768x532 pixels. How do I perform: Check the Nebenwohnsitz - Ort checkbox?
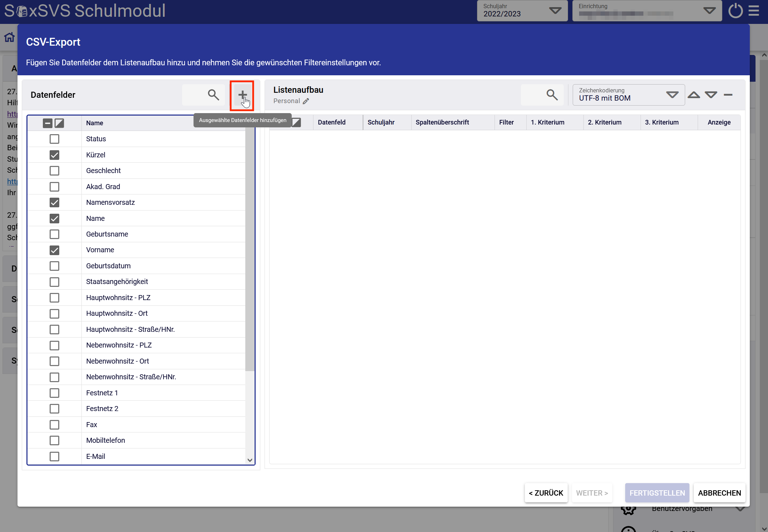54,361
